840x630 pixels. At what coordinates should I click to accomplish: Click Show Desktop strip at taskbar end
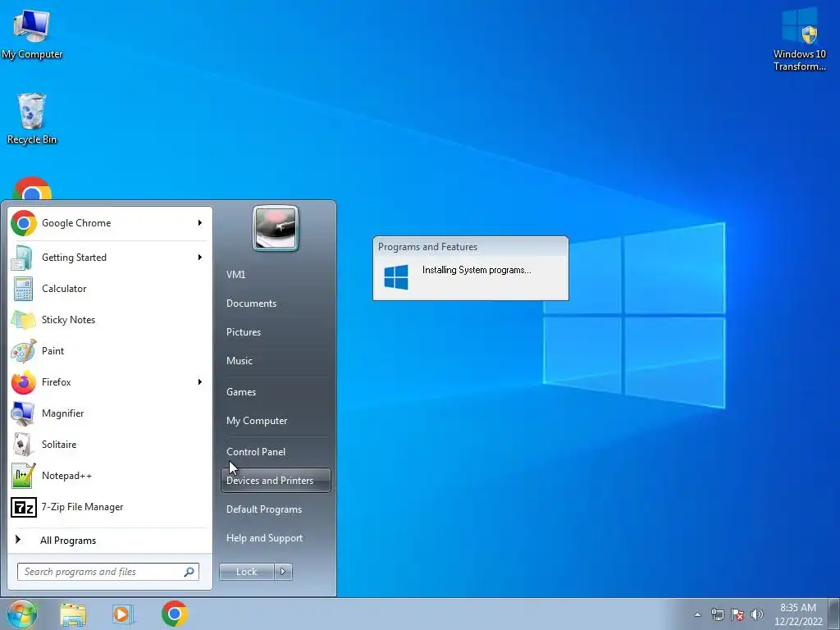coord(835,614)
